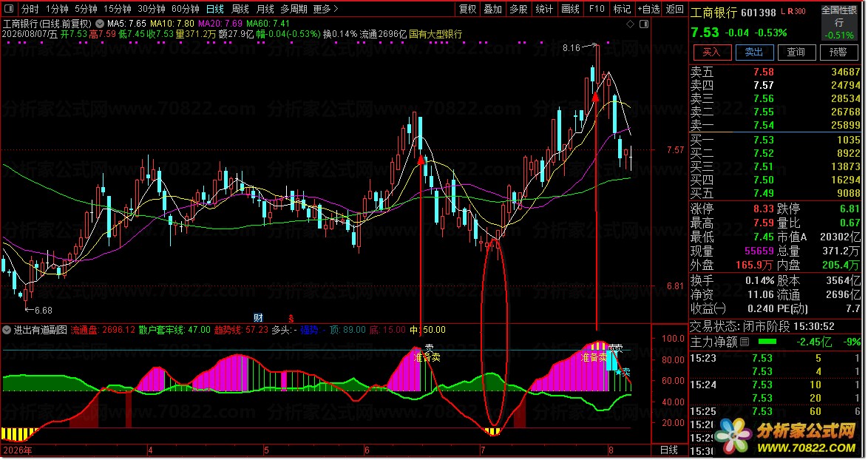This screenshot has width=868, height=460.
Task: Open the 全国性银行 sector box
Action: [839, 23]
